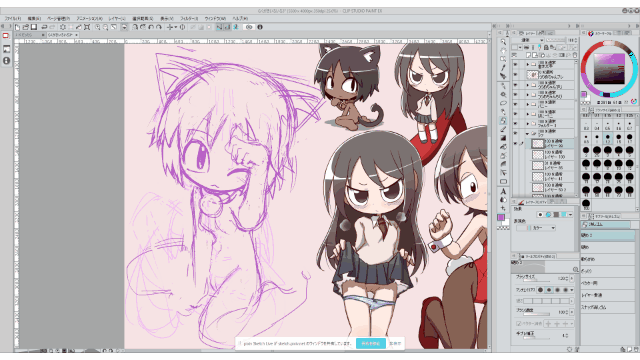640x360 pixels.
Task: Open the ウィンドウ(W) Window menu
Action: pos(215,18)
